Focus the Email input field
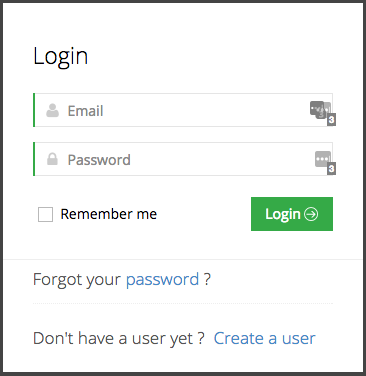 pyautogui.click(x=183, y=110)
